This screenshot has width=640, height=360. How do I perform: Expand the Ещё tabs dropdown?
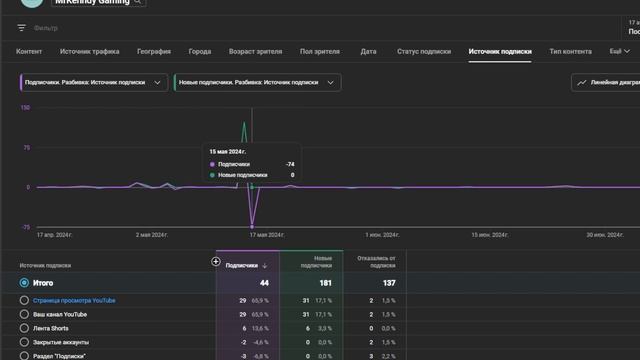[620, 51]
